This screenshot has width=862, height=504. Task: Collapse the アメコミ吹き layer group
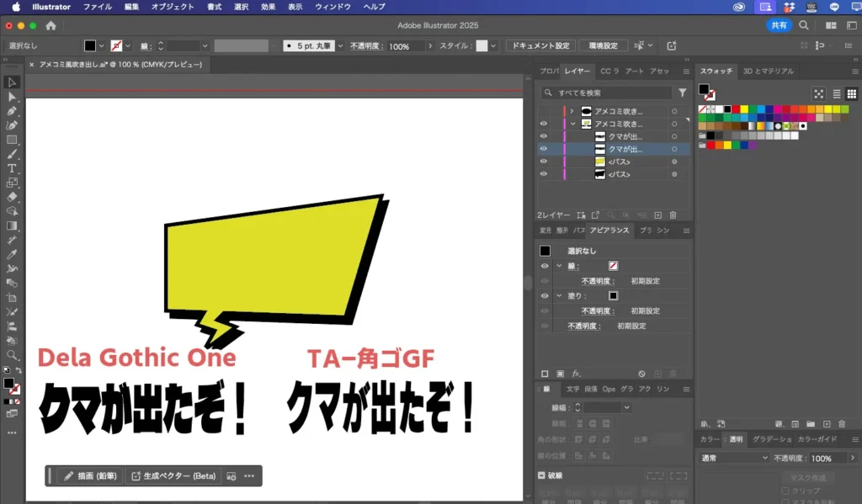pos(572,124)
